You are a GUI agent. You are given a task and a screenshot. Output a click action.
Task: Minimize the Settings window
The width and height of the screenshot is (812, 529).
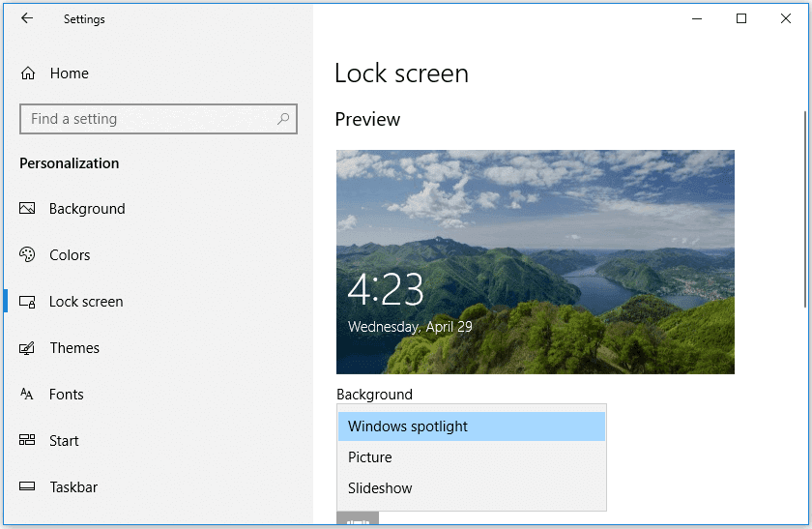(x=697, y=18)
